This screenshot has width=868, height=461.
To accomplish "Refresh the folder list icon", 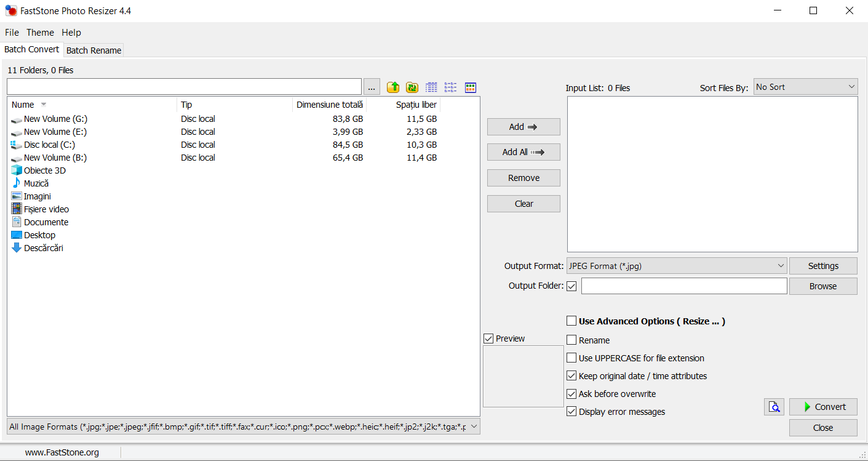I will coord(412,87).
